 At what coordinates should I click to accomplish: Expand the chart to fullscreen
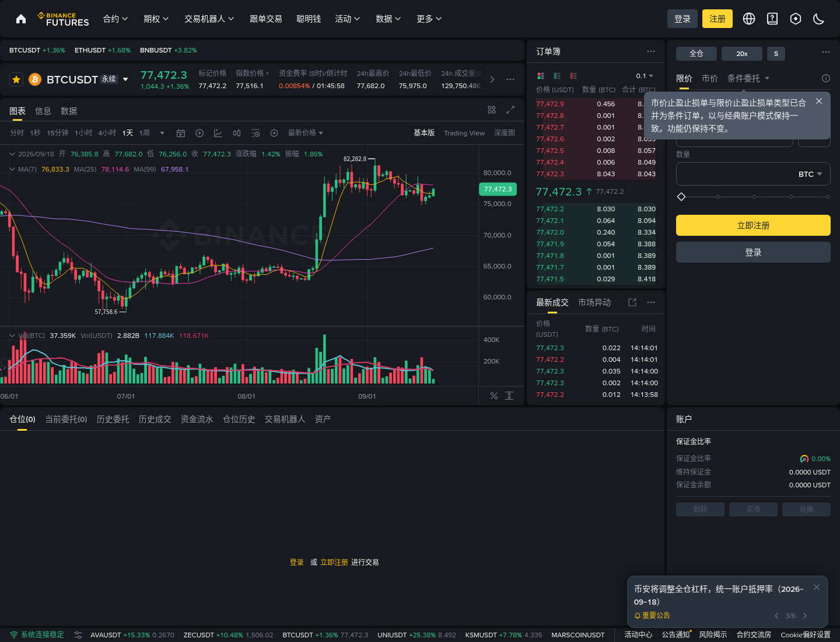tap(510, 110)
